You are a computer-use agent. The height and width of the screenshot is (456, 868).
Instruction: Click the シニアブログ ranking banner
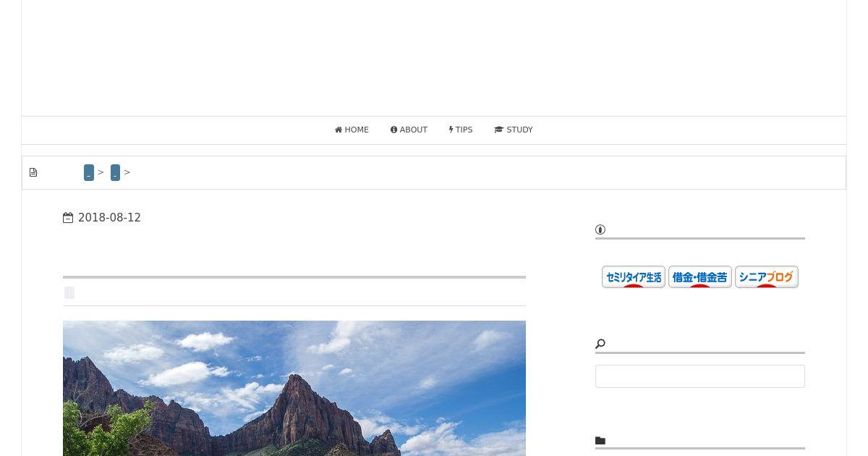(x=767, y=276)
